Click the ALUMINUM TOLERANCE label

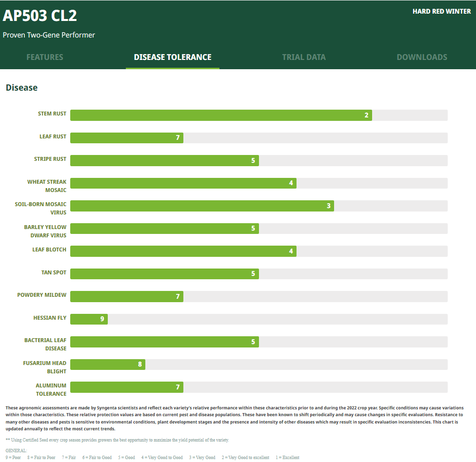(x=51, y=389)
